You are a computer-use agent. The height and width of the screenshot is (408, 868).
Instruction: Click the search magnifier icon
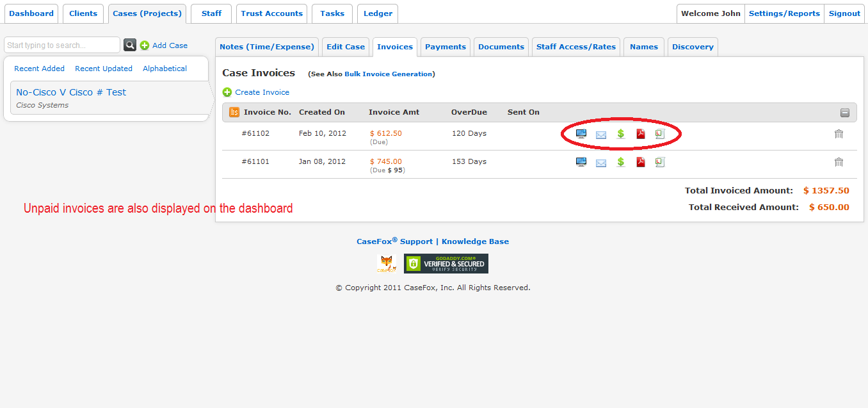pos(130,45)
